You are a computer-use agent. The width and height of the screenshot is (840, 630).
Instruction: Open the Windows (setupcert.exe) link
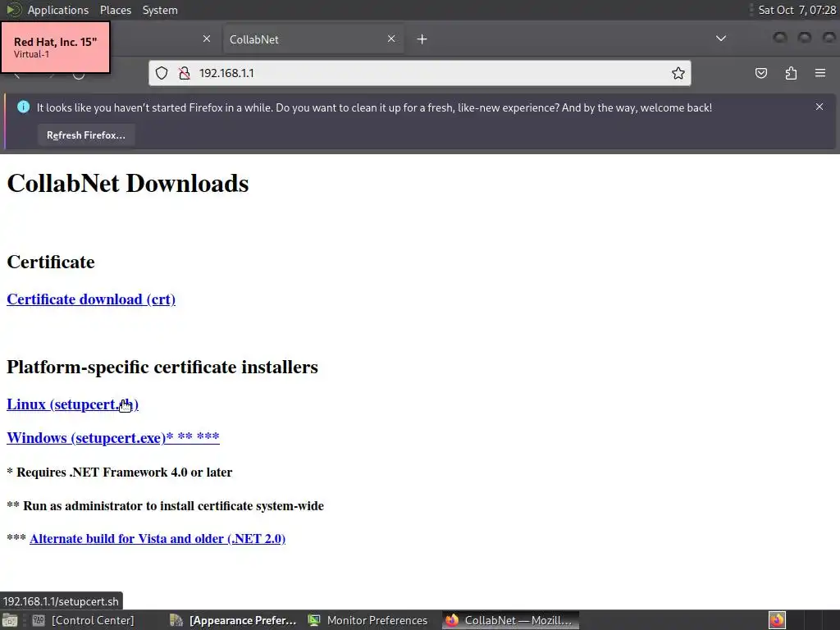(x=113, y=438)
